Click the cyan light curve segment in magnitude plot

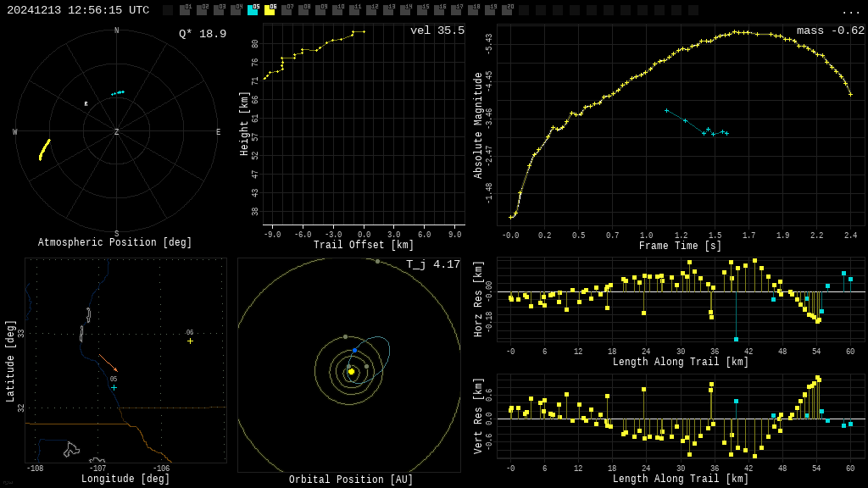point(695,124)
